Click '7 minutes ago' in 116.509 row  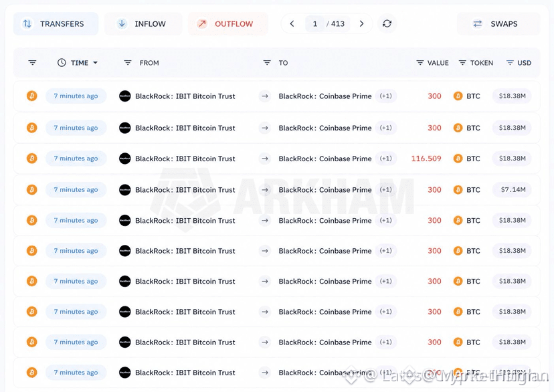pyautogui.click(x=76, y=159)
